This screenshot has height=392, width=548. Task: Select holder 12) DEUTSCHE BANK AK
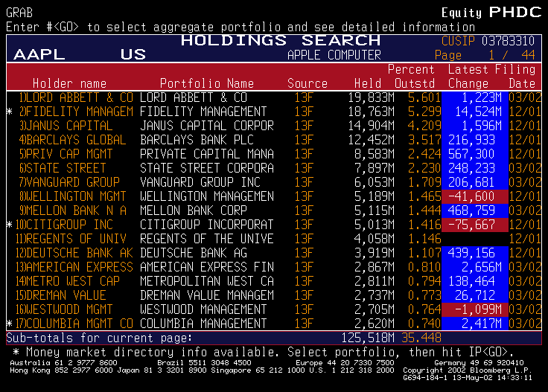(x=74, y=253)
